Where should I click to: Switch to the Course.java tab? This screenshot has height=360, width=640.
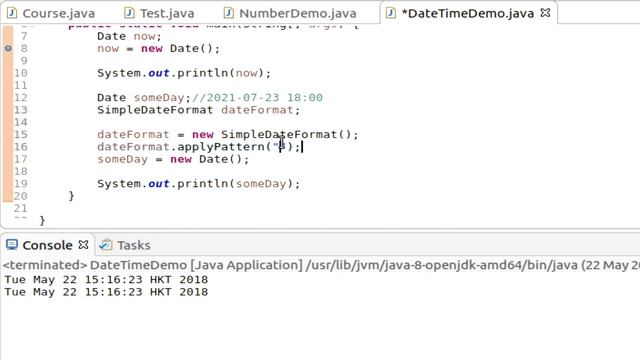pyautogui.click(x=58, y=13)
